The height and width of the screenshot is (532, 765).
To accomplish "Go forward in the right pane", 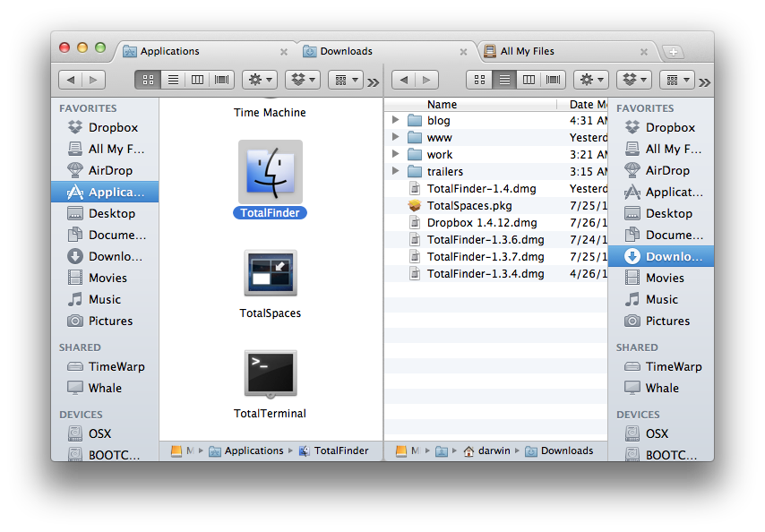I will (427, 80).
